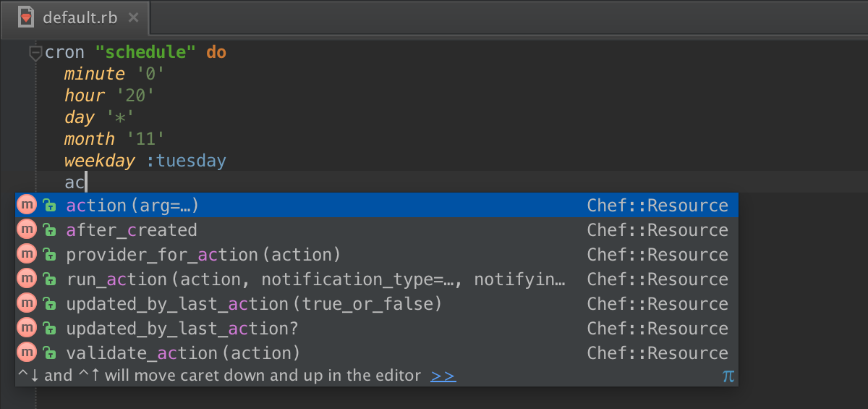Screen dimensions: 868x409
Task: Choose the after_created completion suggestion
Action: click(x=131, y=230)
